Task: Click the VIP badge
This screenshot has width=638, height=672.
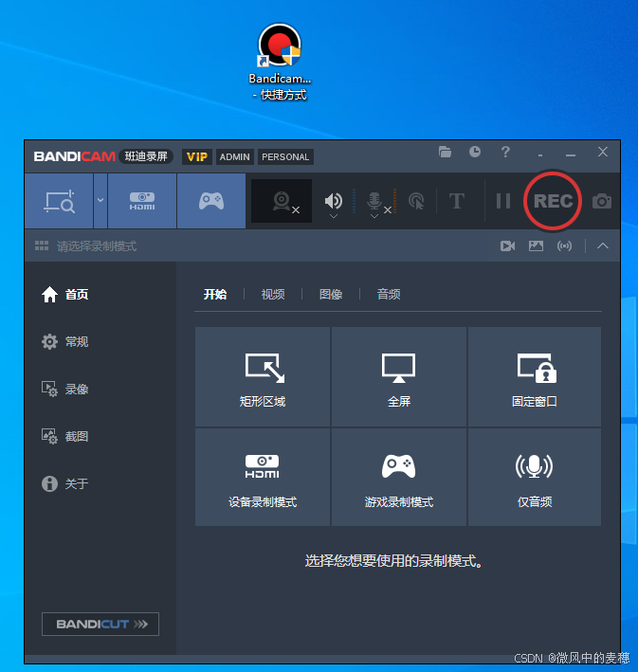Action: tap(197, 156)
